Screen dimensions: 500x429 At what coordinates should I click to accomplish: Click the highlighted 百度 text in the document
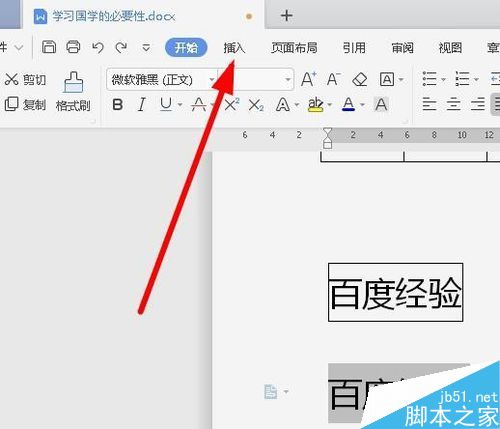pyautogui.click(x=362, y=394)
